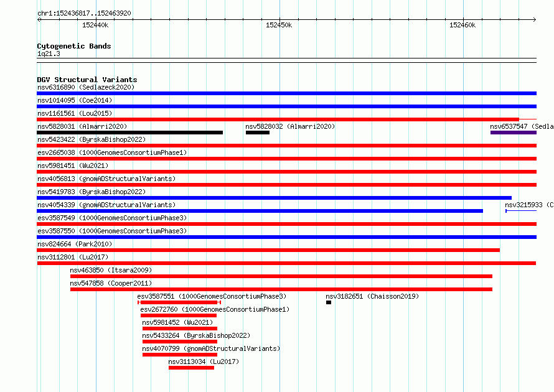Image resolution: width=554 pixels, height=392 pixels.
Task: Select the red bracketed bar of esv3587551
Action: (x=179, y=302)
